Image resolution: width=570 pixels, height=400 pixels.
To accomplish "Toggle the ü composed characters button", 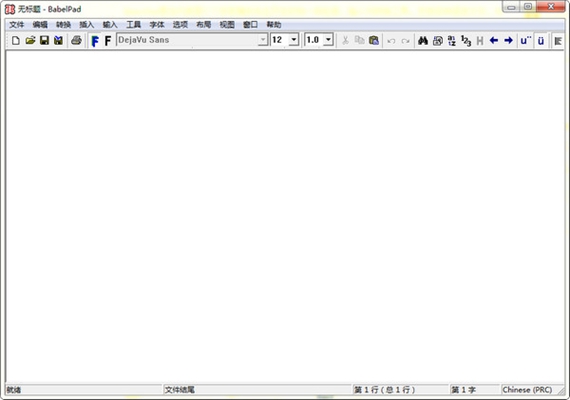I will coord(541,40).
